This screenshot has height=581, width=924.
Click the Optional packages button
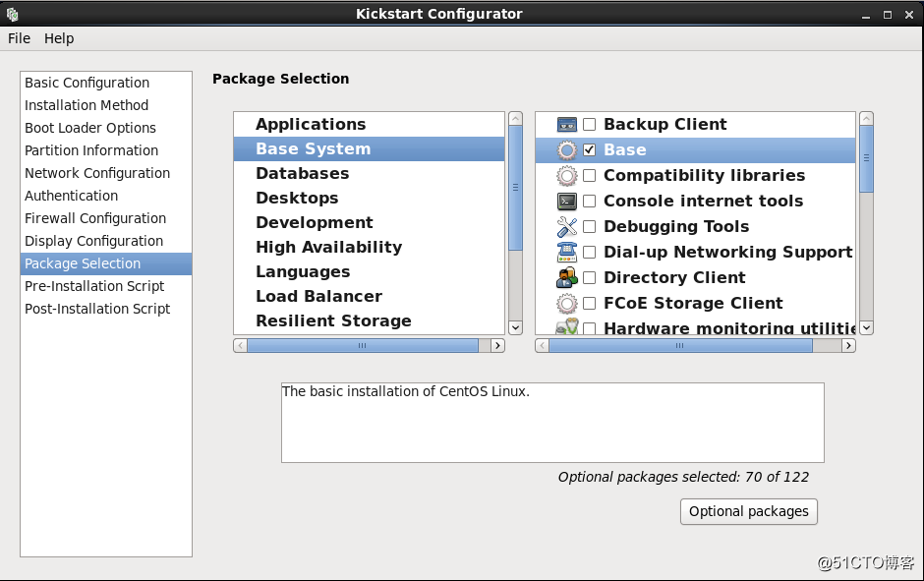[x=748, y=511]
